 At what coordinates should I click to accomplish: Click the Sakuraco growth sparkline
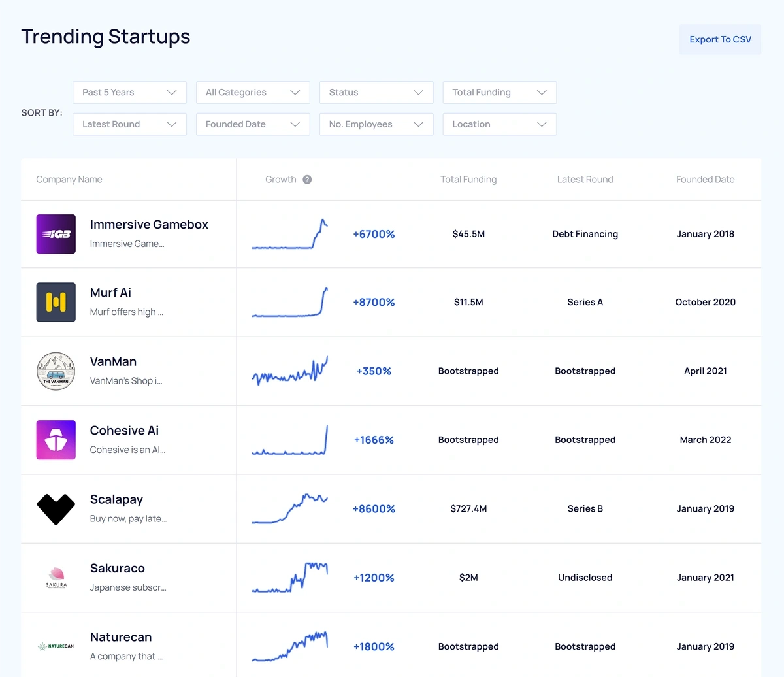290,578
